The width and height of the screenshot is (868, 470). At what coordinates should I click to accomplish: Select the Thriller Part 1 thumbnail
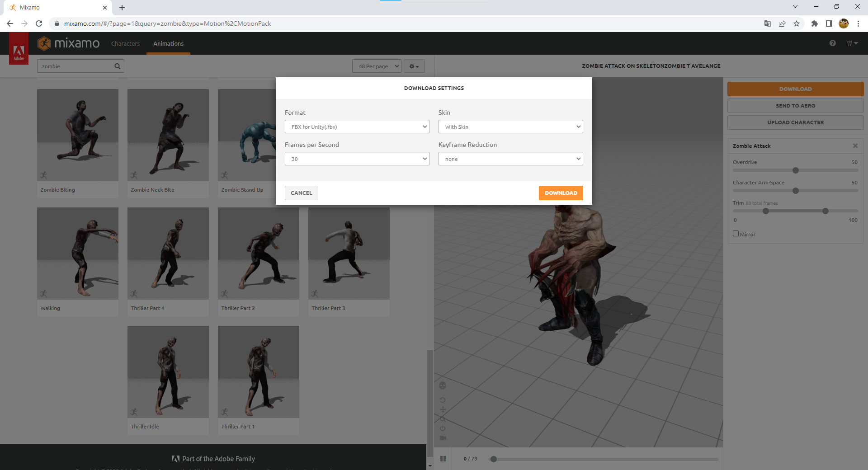259,372
